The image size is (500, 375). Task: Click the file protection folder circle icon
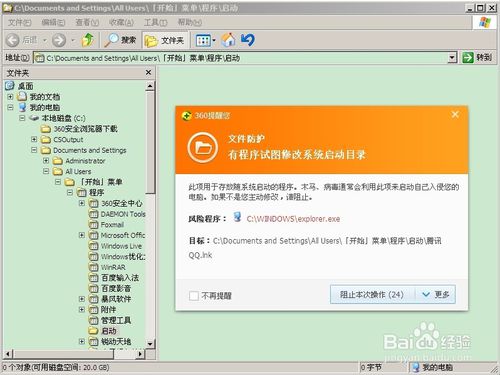(203, 148)
